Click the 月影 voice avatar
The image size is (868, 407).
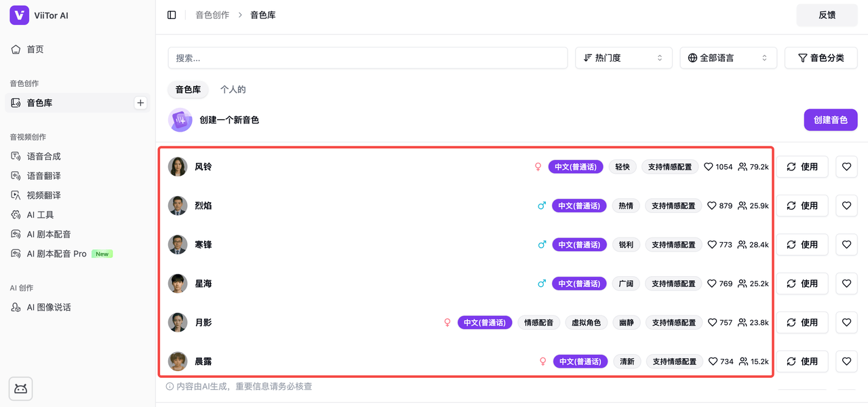point(178,323)
